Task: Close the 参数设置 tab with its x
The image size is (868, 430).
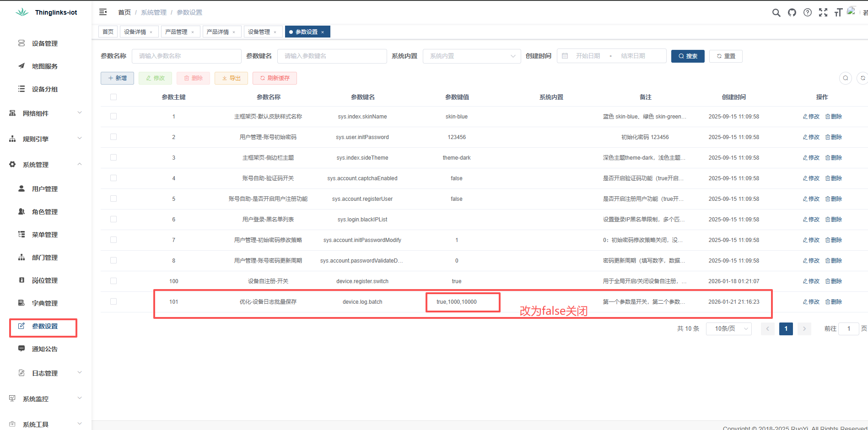Action: [323, 32]
